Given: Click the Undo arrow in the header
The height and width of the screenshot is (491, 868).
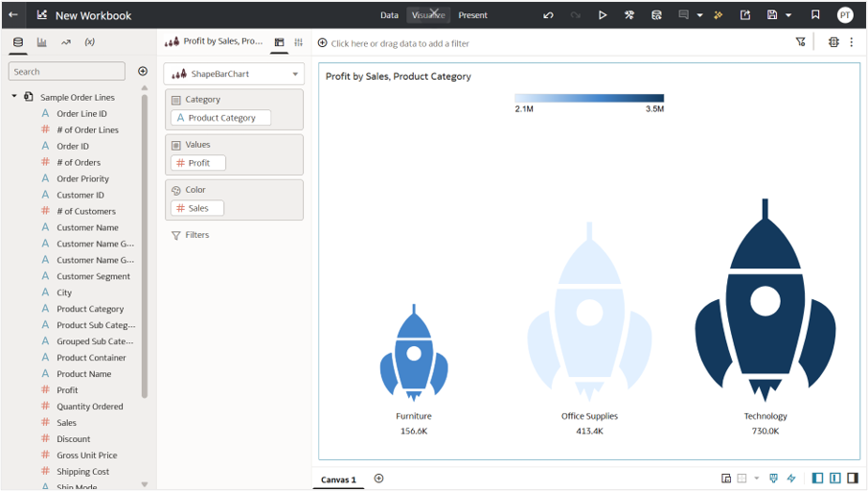Looking at the screenshot, I should (548, 15).
